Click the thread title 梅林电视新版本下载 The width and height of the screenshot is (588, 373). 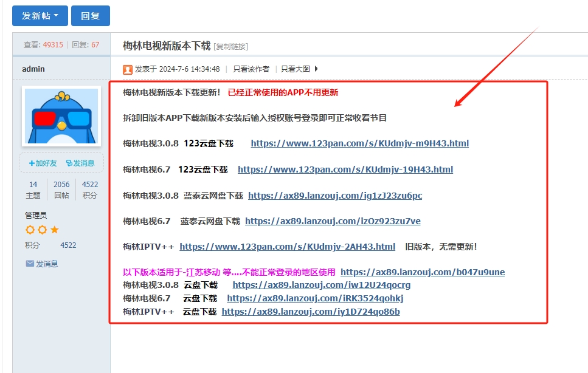(167, 46)
